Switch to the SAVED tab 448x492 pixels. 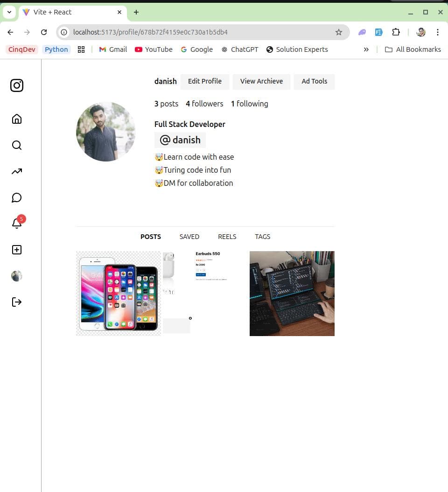(189, 237)
